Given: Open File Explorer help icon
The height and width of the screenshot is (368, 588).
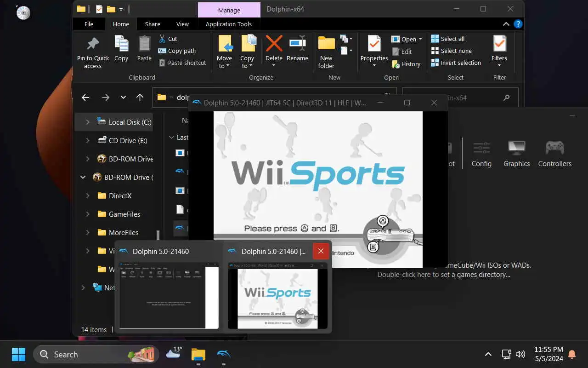Looking at the screenshot, I should 518,24.
